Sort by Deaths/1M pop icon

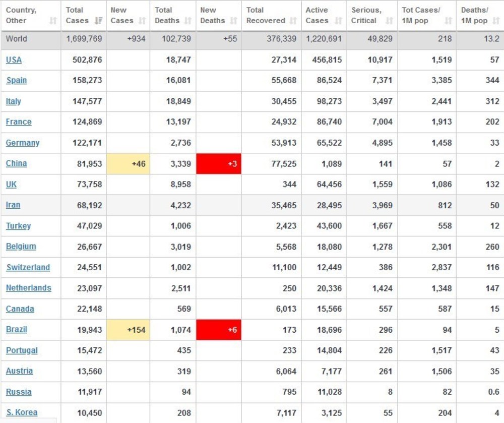497,21
